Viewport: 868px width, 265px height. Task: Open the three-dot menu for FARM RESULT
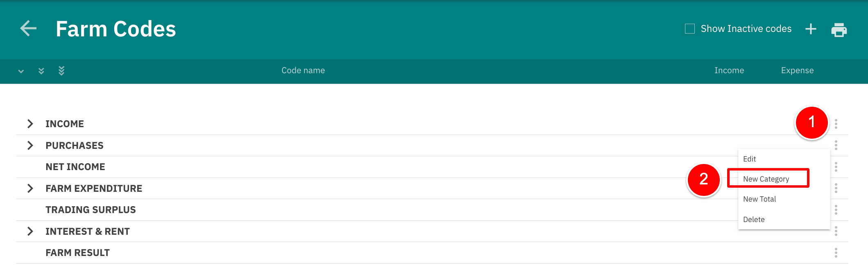tap(836, 252)
